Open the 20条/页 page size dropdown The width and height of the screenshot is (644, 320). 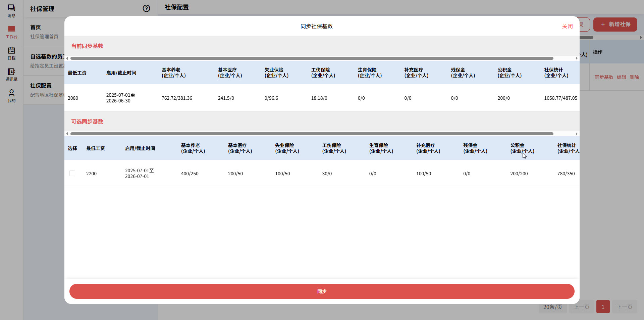552,307
